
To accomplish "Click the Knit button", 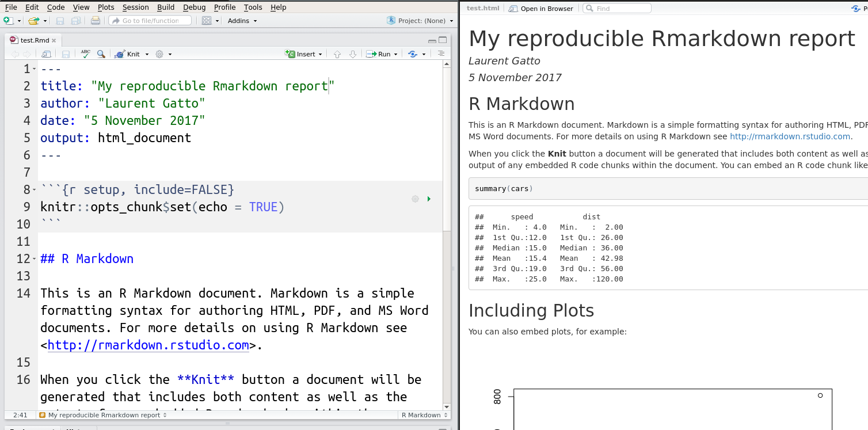I will pyautogui.click(x=128, y=54).
